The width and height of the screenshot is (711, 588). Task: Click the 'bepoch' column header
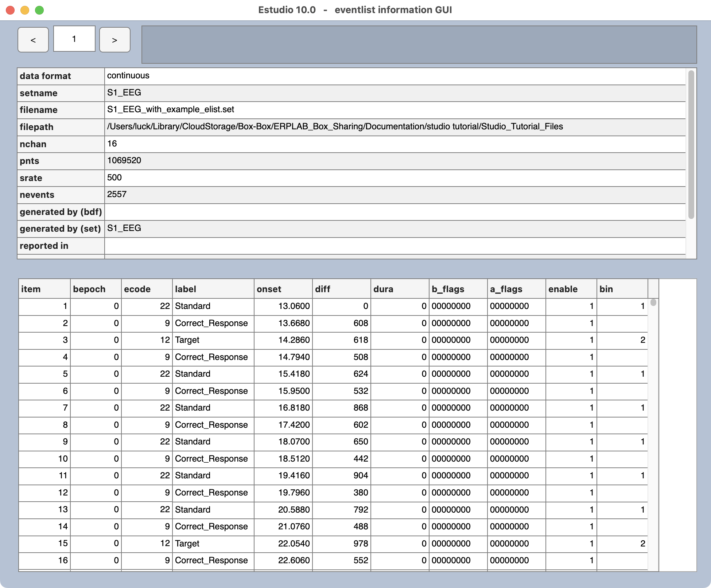(x=96, y=289)
